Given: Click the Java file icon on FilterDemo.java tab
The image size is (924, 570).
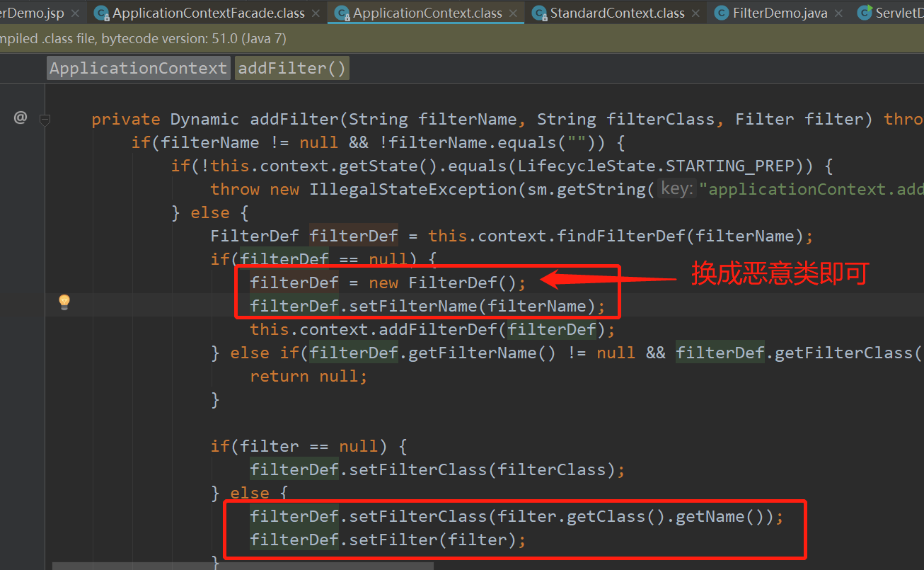Looking at the screenshot, I should click(x=720, y=12).
